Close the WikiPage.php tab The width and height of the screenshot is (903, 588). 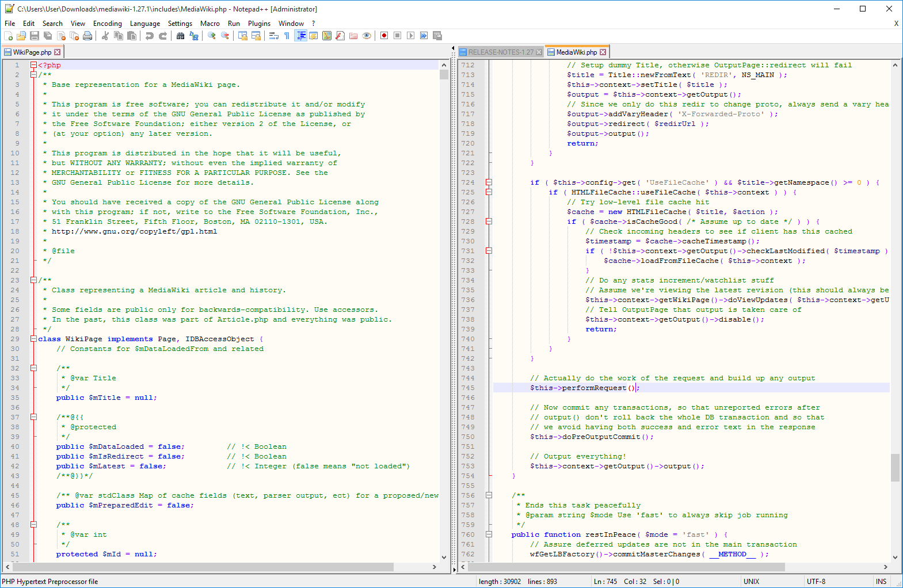58,52
